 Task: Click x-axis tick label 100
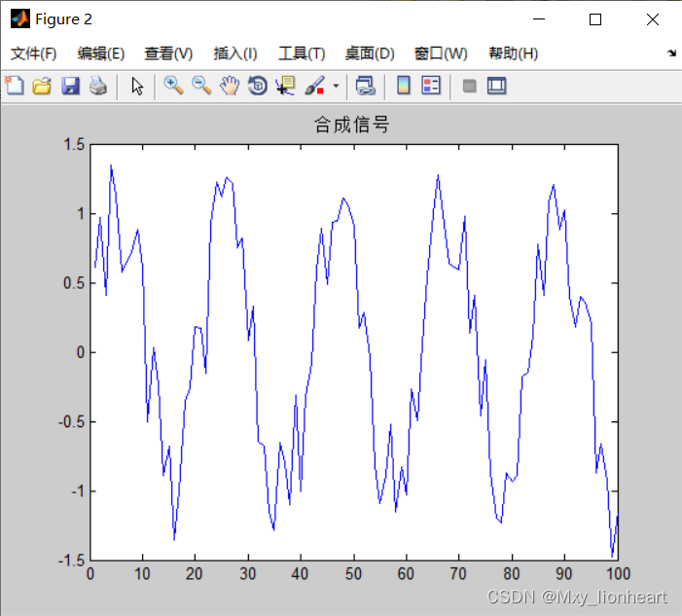click(618, 574)
